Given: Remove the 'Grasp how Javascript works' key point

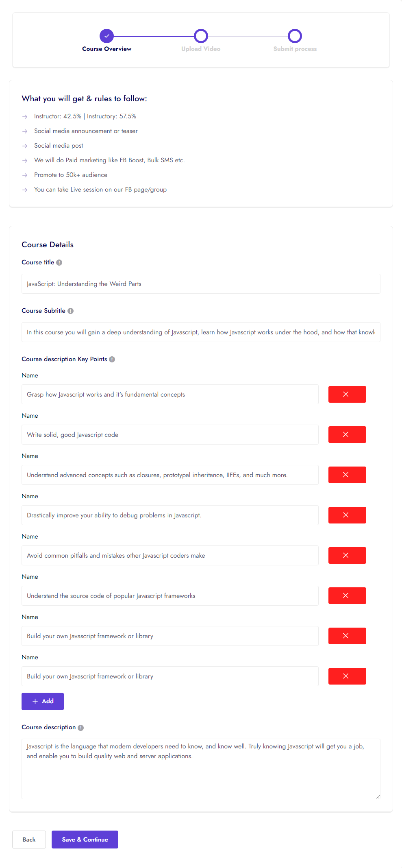Looking at the screenshot, I should coord(347,394).
